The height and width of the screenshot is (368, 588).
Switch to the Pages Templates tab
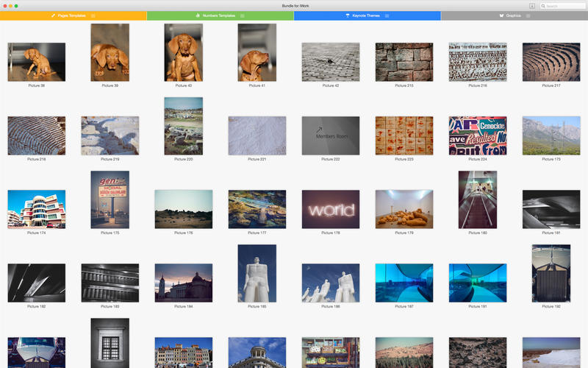(x=73, y=15)
